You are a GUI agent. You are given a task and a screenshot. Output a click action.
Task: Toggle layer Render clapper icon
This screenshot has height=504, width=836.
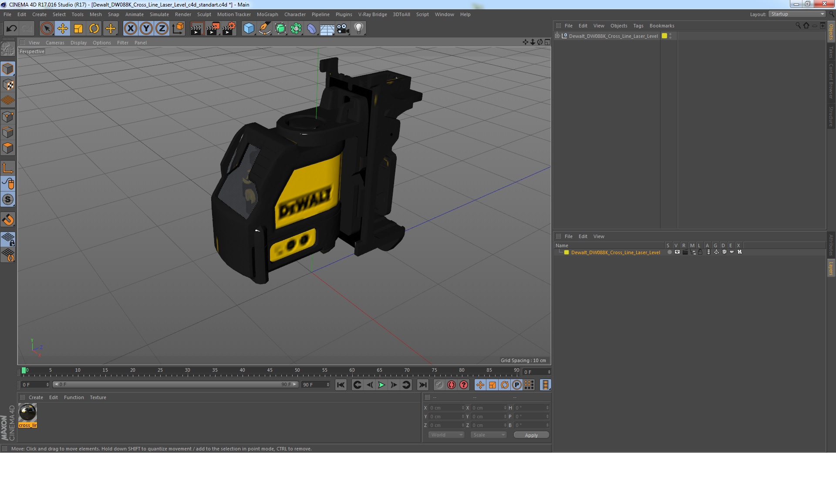685,252
